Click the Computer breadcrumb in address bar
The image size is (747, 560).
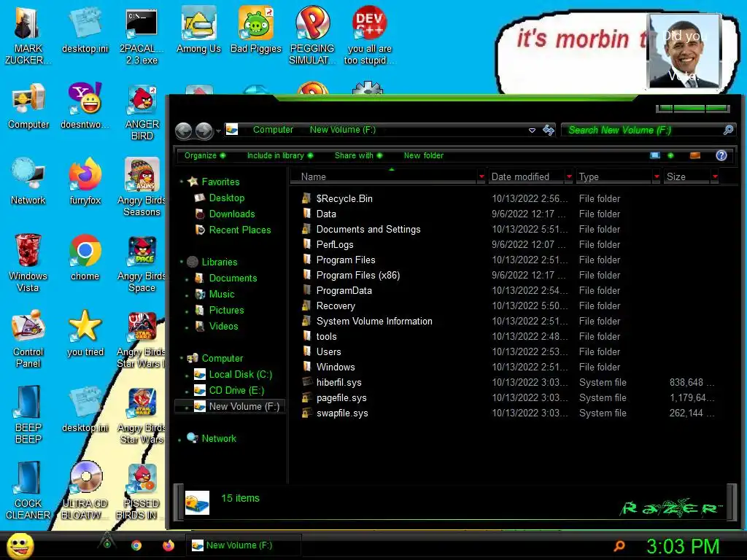point(273,130)
